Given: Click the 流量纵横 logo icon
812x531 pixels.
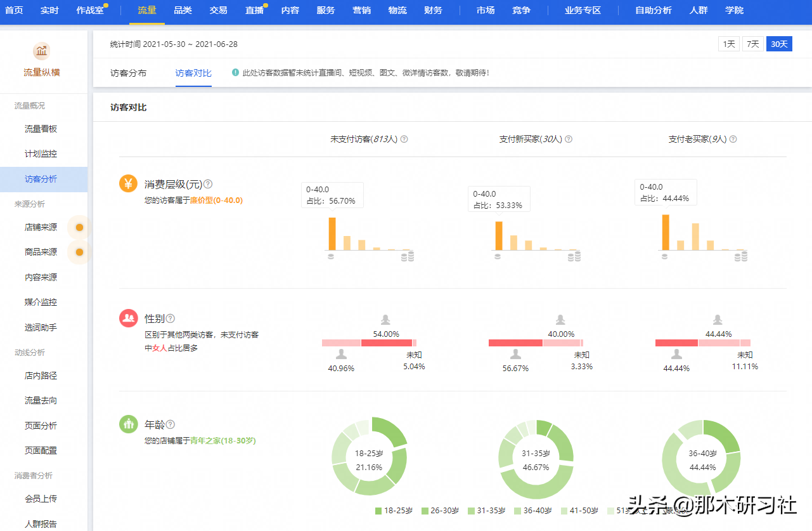Looking at the screenshot, I should 42,51.
